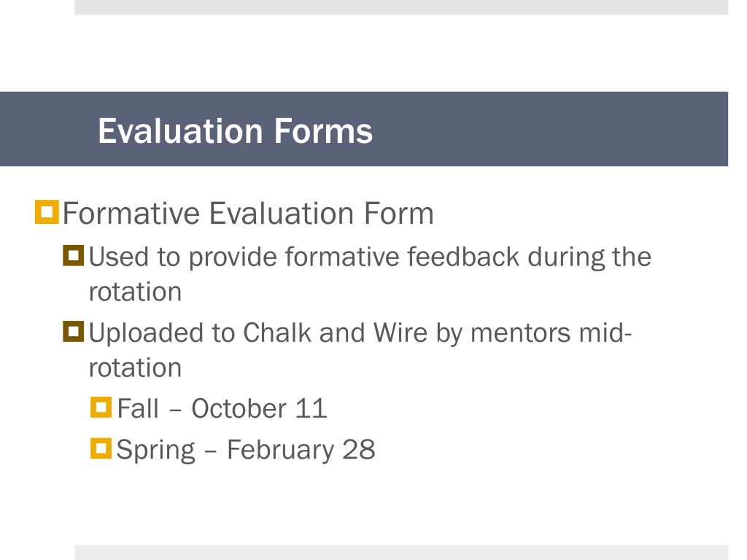Click the yellow bullet beside Fall – October 11
Viewport: 747px width, 560px height.
(x=101, y=408)
